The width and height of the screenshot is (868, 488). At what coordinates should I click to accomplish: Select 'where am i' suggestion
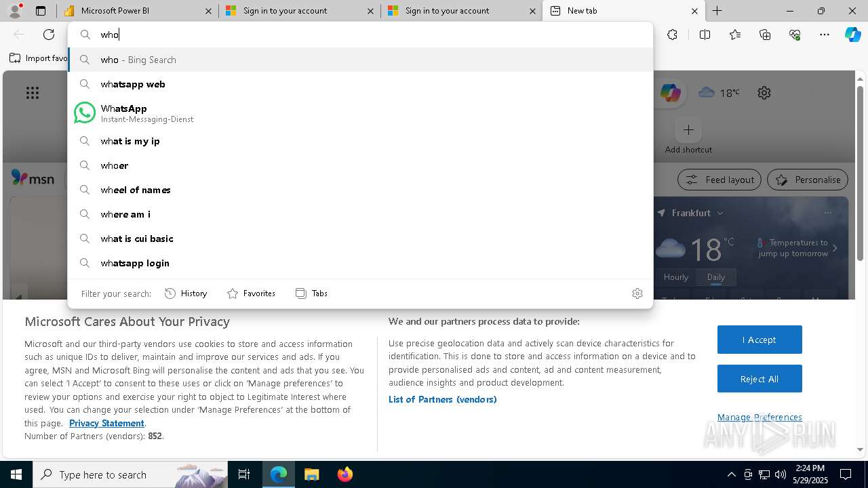tap(360, 214)
